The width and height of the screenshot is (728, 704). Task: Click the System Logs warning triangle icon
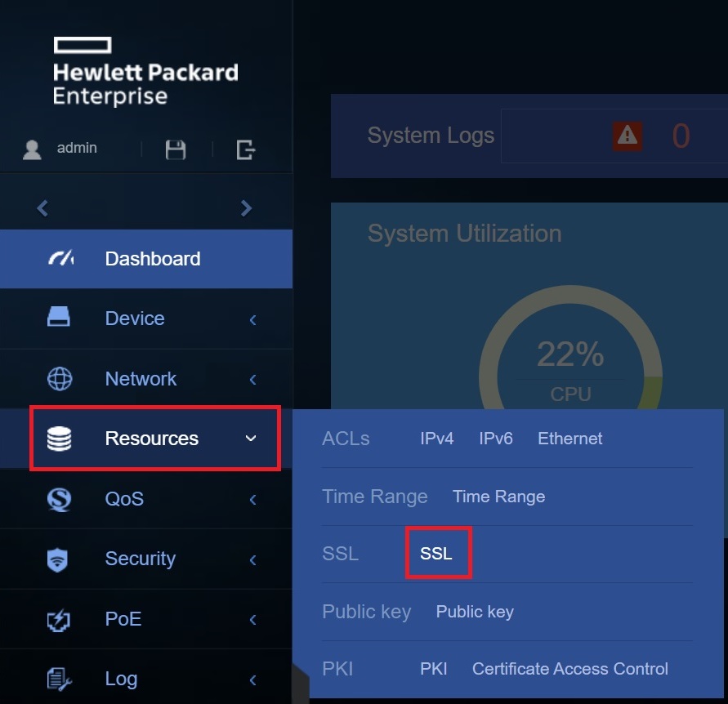[x=628, y=136]
